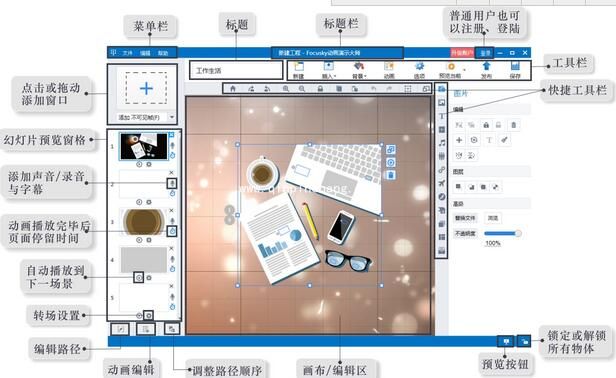
Task: Click the lock icon in quick toolbar
Action: 320,89
